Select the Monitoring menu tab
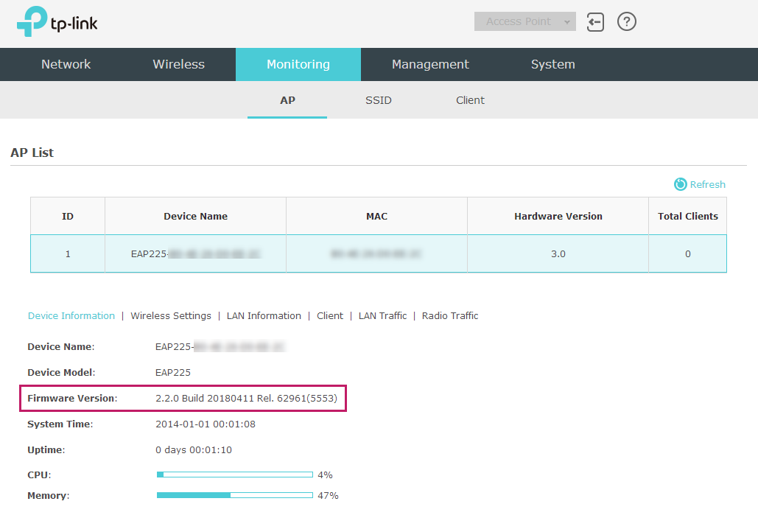Image resolution: width=758 pixels, height=532 pixels. [x=298, y=64]
